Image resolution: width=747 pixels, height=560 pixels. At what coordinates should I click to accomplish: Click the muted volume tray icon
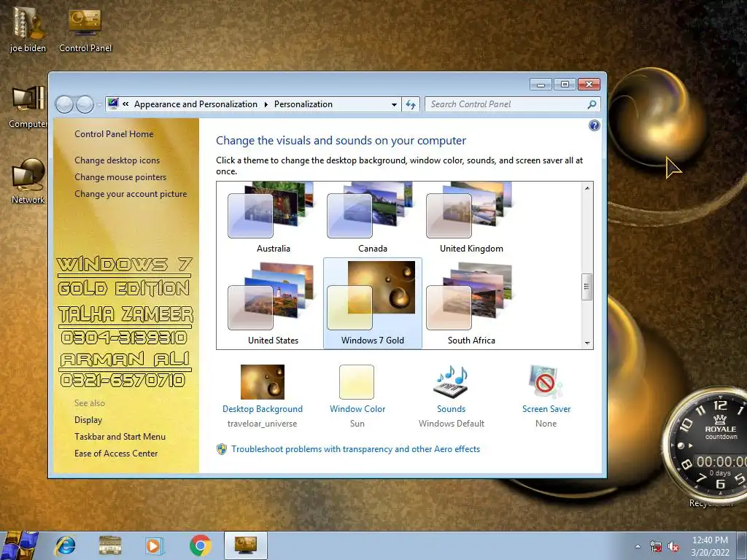(673, 546)
